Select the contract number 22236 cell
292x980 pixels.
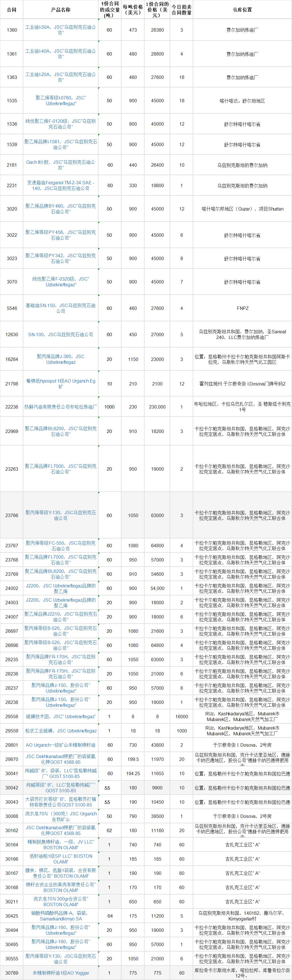[12, 407]
